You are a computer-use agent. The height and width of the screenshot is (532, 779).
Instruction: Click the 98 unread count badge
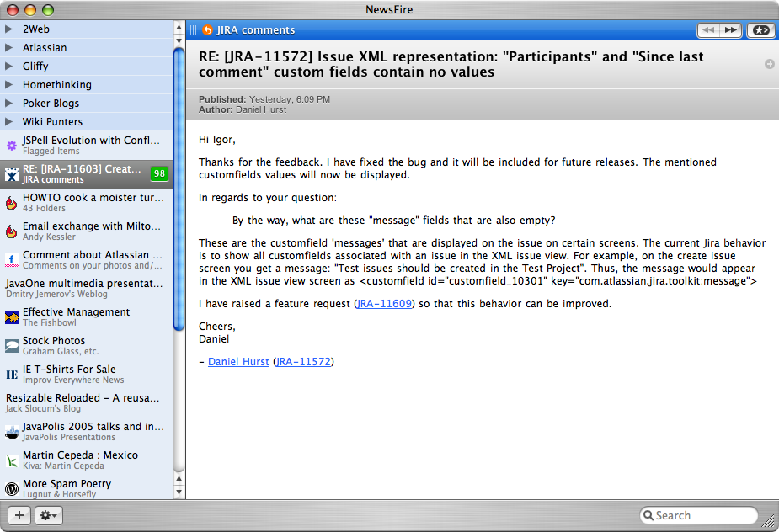tap(159, 173)
